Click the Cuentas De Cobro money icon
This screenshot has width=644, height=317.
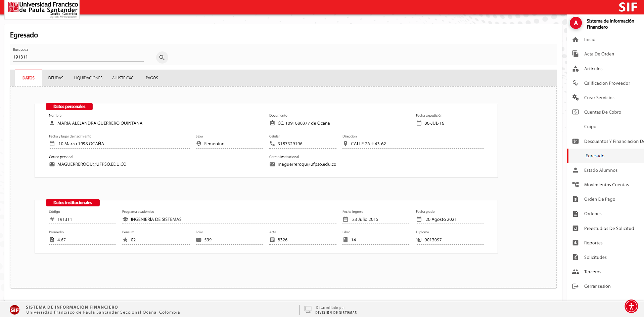pyautogui.click(x=576, y=112)
